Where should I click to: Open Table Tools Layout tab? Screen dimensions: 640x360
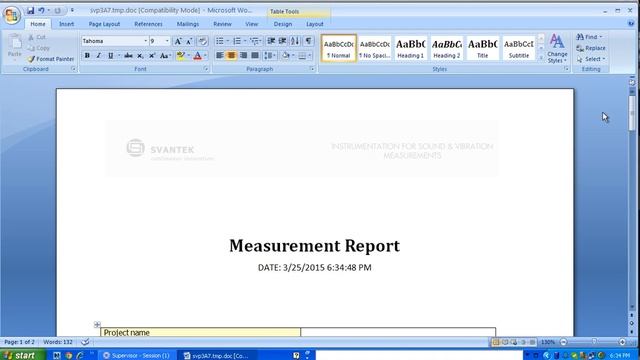click(x=315, y=24)
